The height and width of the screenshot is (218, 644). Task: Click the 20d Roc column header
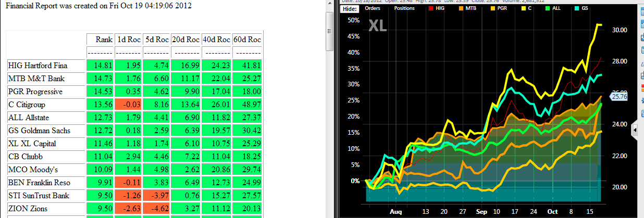click(x=186, y=39)
